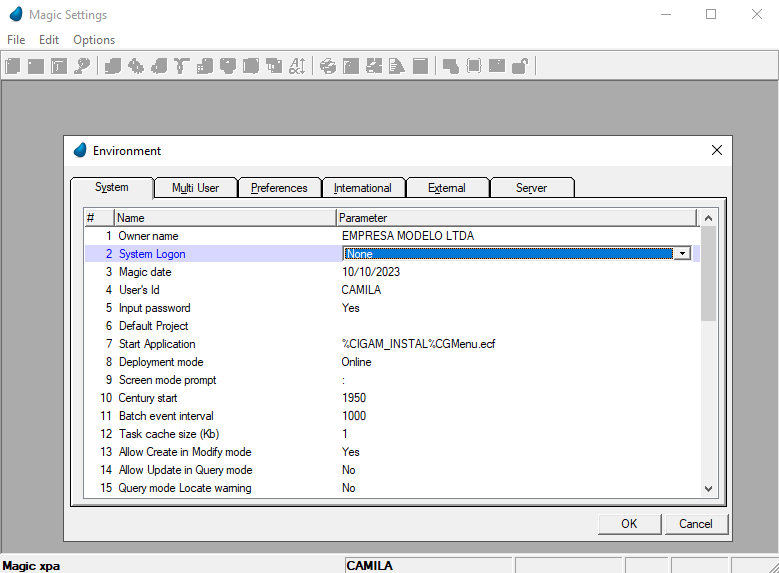Select the System tab
This screenshot has height=573, width=779.
tap(112, 187)
